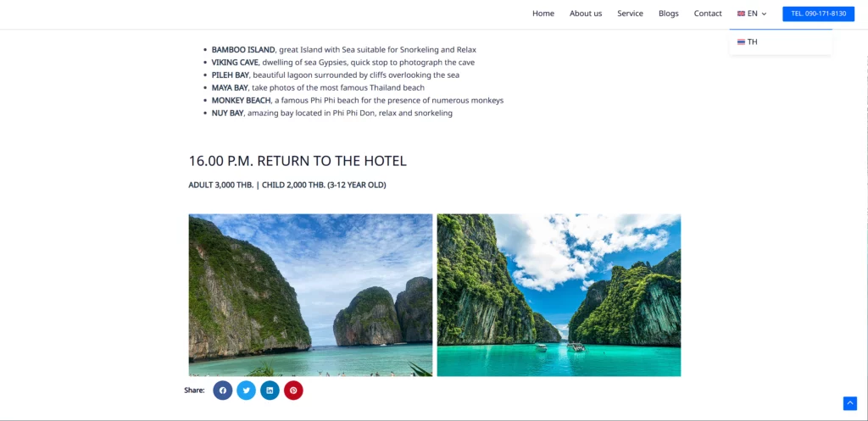Share the page on Facebook
This screenshot has height=421, width=868.
pyautogui.click(x=223, y=391)
